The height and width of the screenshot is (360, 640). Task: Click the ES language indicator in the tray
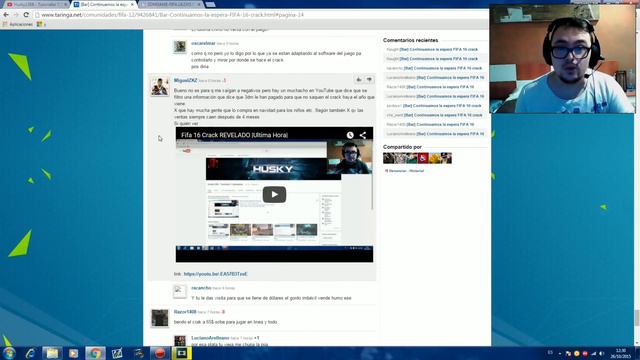click(550, 353)
